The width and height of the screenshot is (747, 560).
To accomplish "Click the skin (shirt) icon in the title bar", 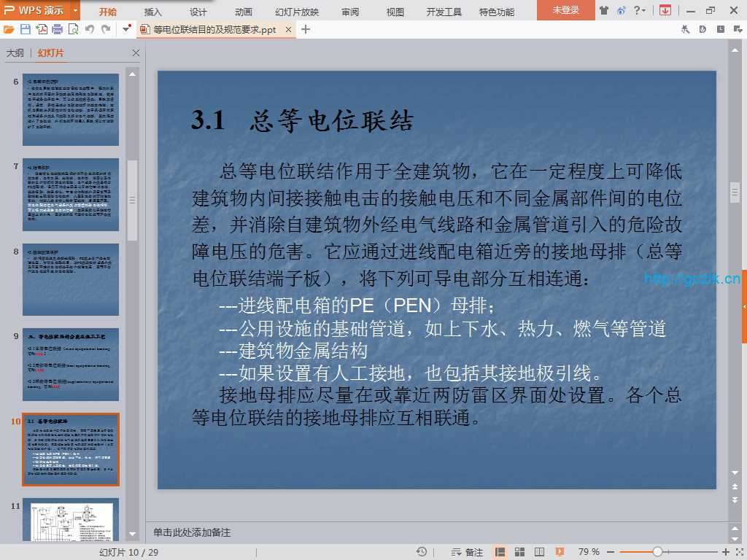I will [x=604, y=10].
